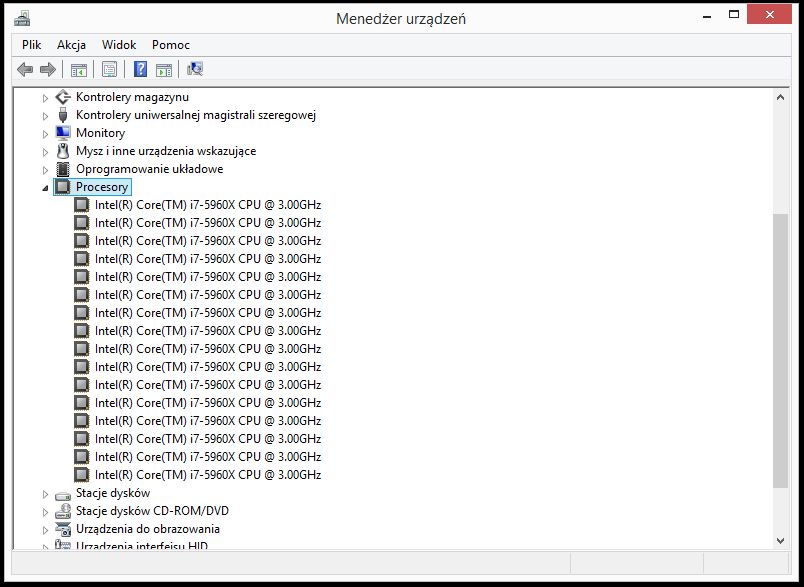Select the Kontrolery magazynu category icon
The width and height of the screenshot is (804, 587).
pyautogui.click(x=63, y=97)
